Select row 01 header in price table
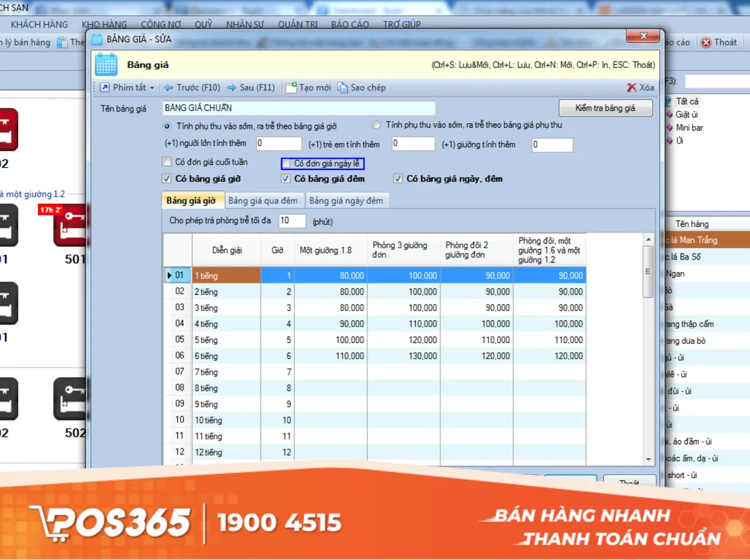 [178, 275]
